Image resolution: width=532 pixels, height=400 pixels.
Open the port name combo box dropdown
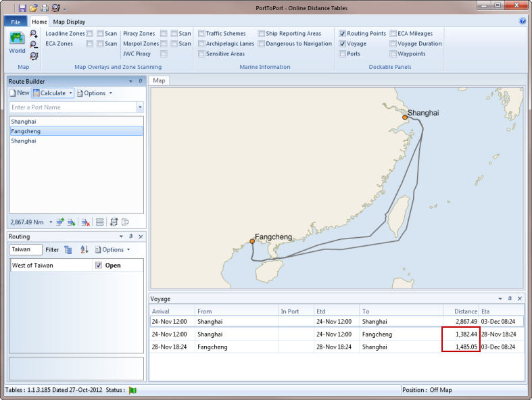pyautogui.click(x=139, y=107)
